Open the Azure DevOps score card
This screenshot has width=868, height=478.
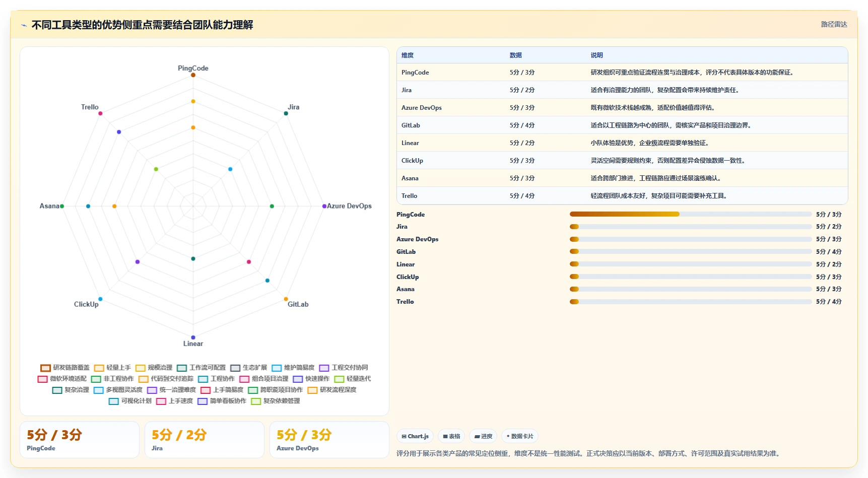pyautogui.click(x=329, y=440)
